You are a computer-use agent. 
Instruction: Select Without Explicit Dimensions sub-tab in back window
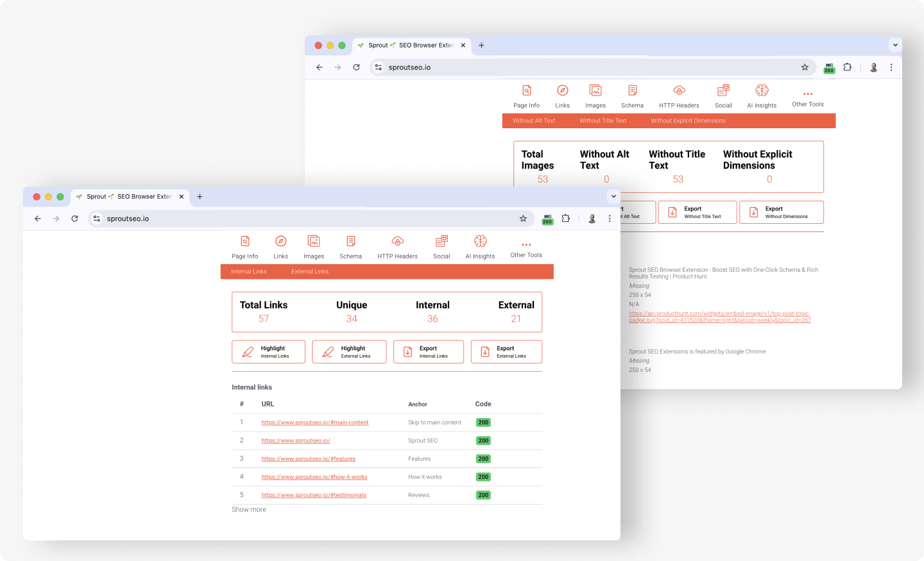688,121
